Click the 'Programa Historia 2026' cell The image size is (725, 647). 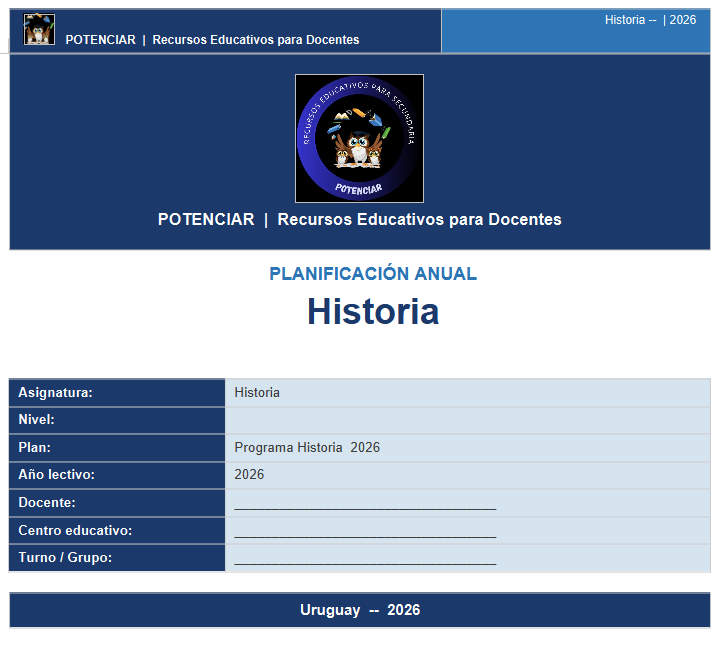pos(307,448)
